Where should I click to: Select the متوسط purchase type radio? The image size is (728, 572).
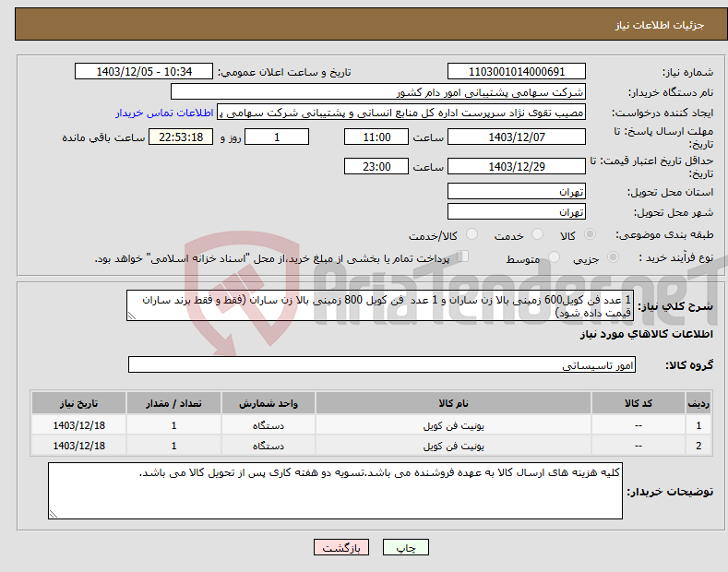coord(554,257)
